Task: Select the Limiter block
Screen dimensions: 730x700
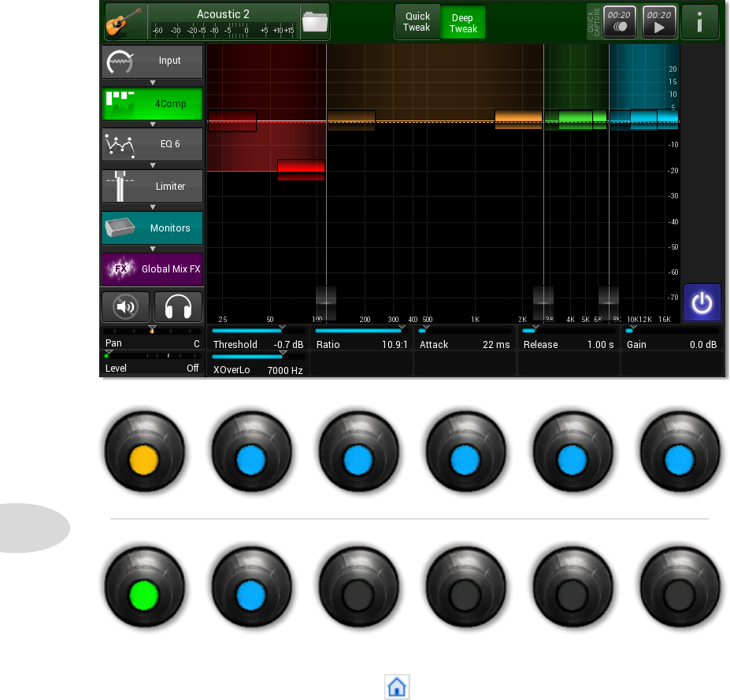Action: tap(153, 186)
